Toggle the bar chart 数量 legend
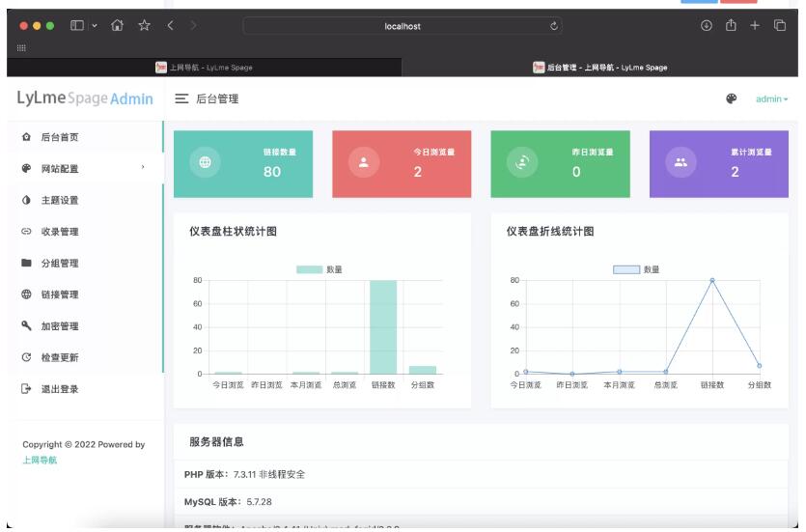806x532 pixels. 320,269
